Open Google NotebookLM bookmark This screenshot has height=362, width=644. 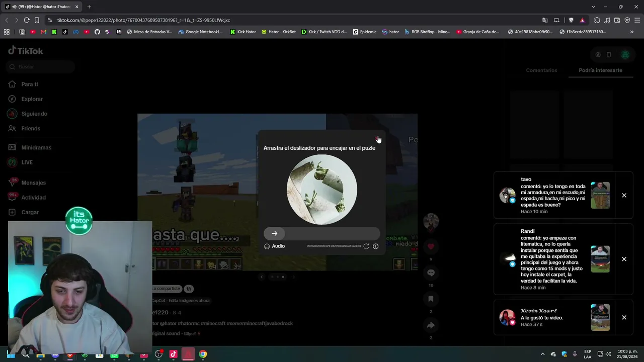(x=200, y=32)
